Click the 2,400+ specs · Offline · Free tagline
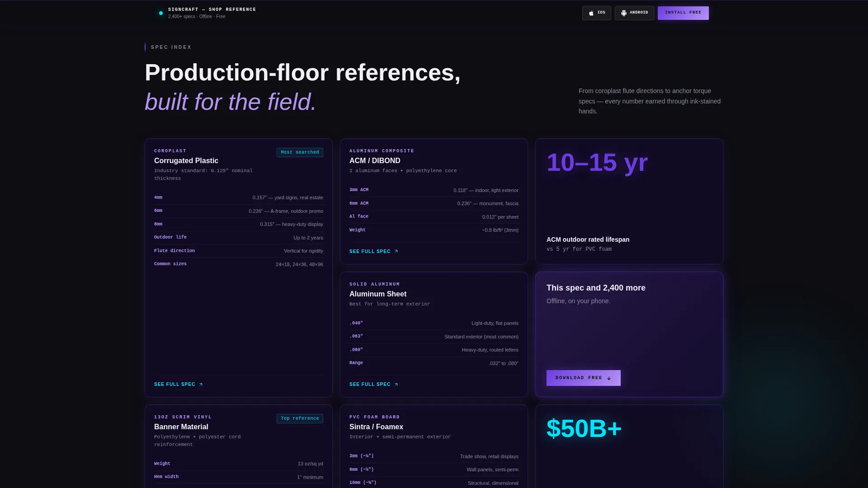Screen dimensions: 868x488 (x=197, y=17)
